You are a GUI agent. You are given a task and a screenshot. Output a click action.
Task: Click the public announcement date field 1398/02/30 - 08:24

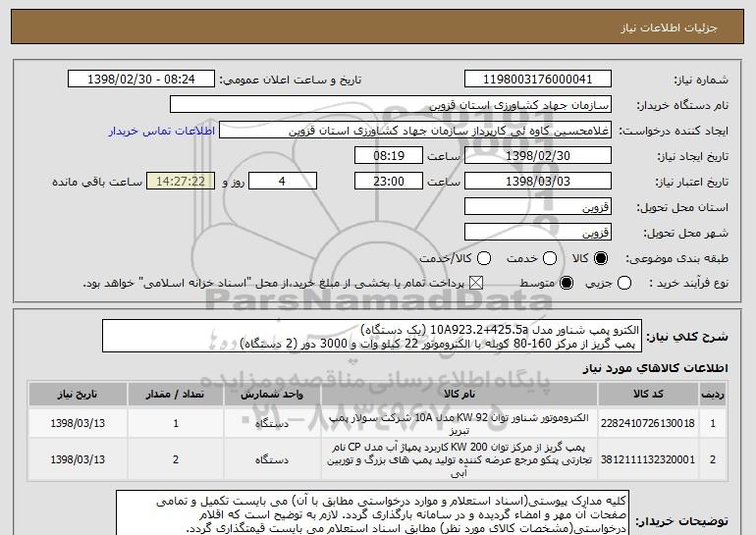click(141, 80)
